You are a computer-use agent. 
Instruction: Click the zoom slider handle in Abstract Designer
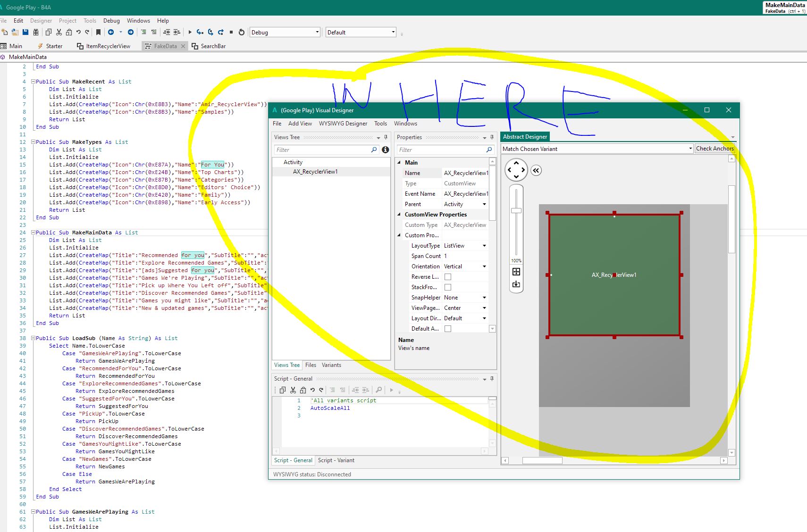pyautogui.click(x=516, y=211)
